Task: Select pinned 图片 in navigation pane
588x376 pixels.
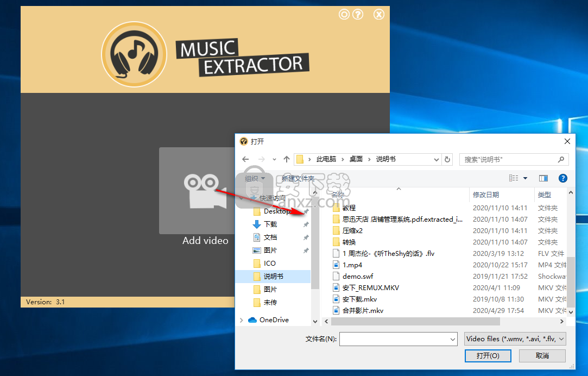Action: click(x=270, y=250)
